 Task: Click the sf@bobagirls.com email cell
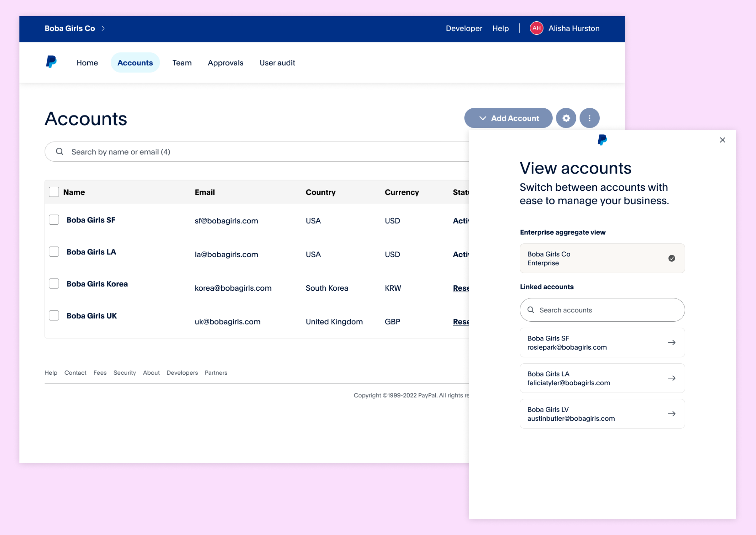pyautogui.click(x=226, y=221)
